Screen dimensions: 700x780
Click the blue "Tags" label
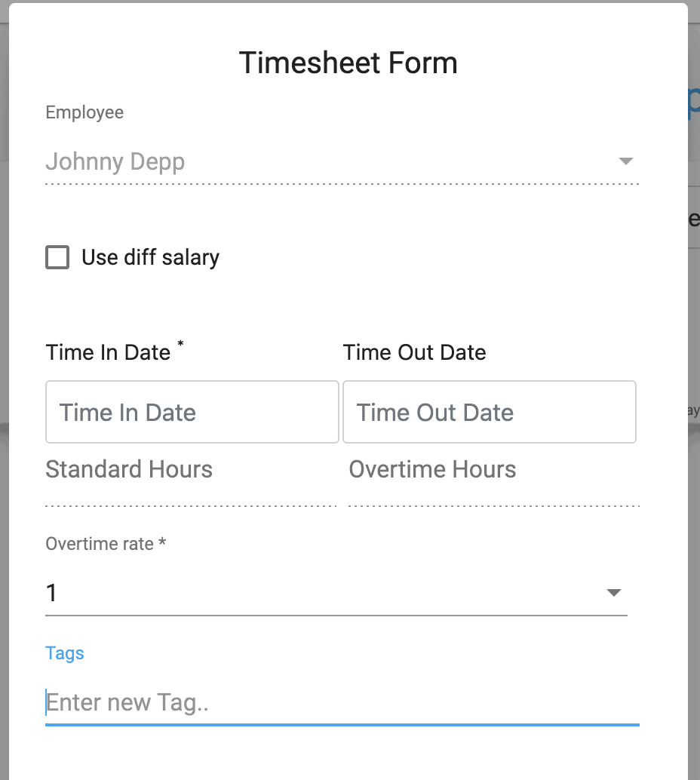tap(64, 653)
